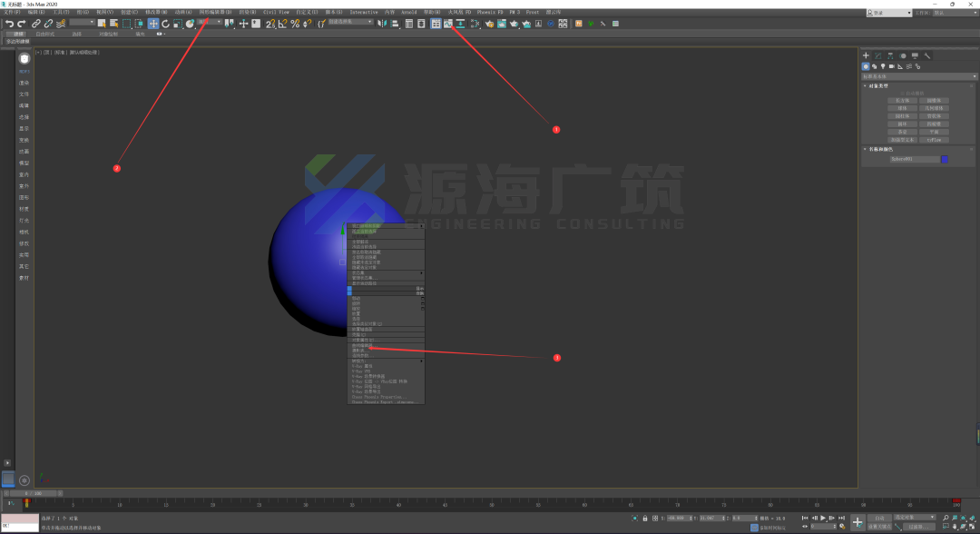Click the tyFlow object button
This screenshot has width=980, height=534.
[935, 140]
